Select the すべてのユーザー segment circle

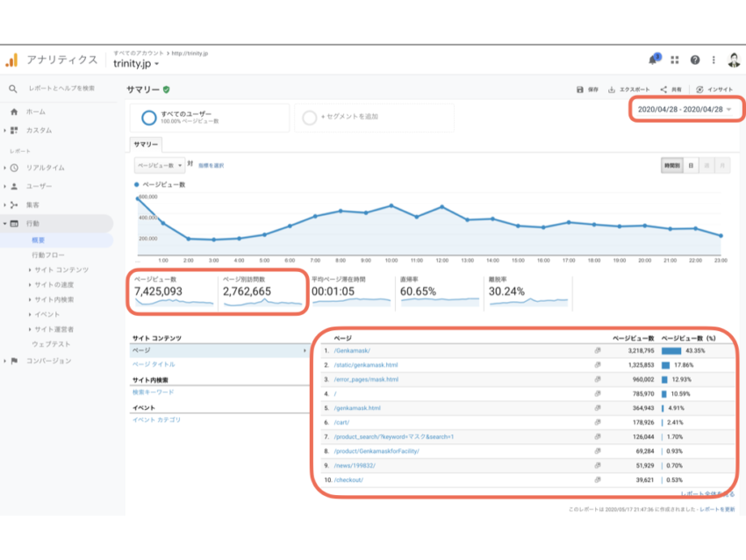(x=149, y=118)
